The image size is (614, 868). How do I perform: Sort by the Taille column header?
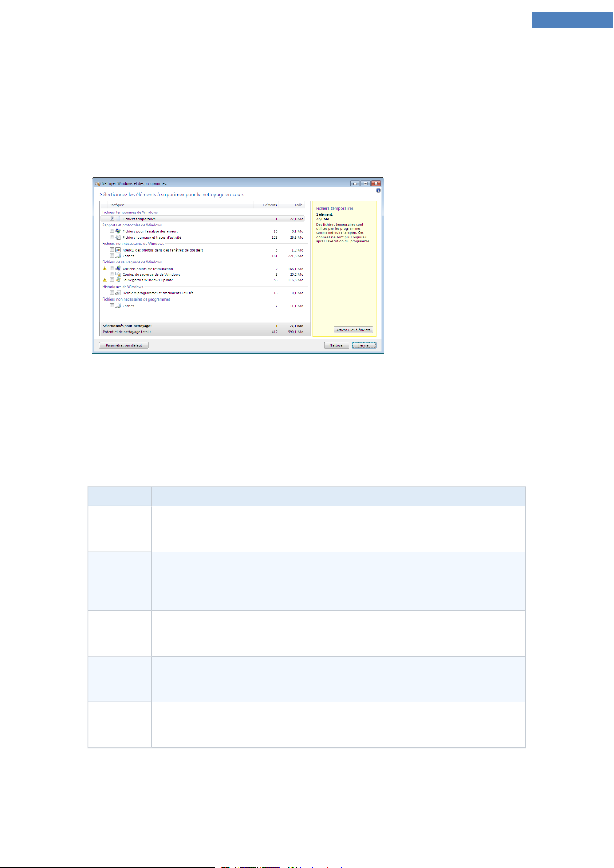point(292,205)
